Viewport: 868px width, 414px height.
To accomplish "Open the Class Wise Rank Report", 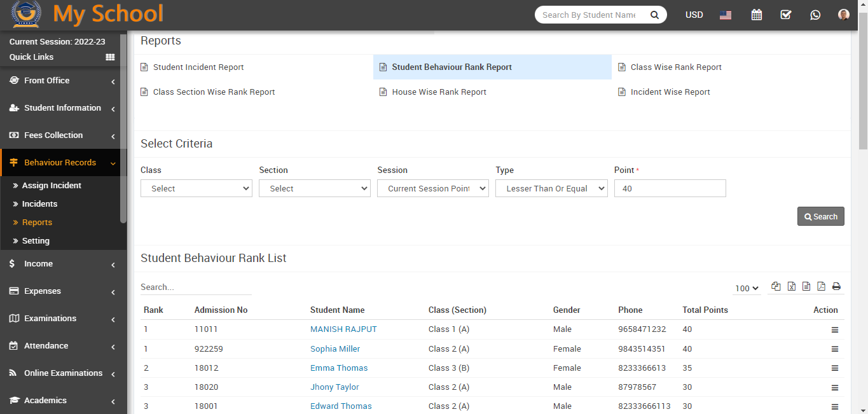I will [x=676, y=67].
